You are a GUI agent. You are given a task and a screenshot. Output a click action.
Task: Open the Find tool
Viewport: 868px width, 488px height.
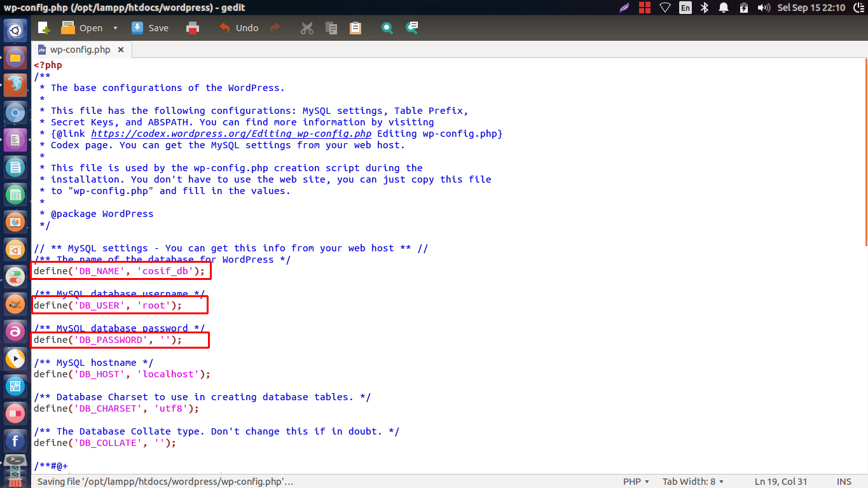387,27
